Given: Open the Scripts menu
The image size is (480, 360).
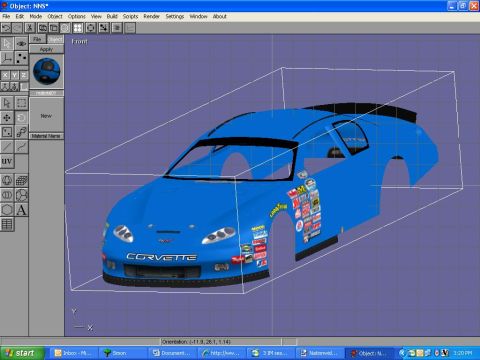Looking at the screenshot, I should 130,16.
